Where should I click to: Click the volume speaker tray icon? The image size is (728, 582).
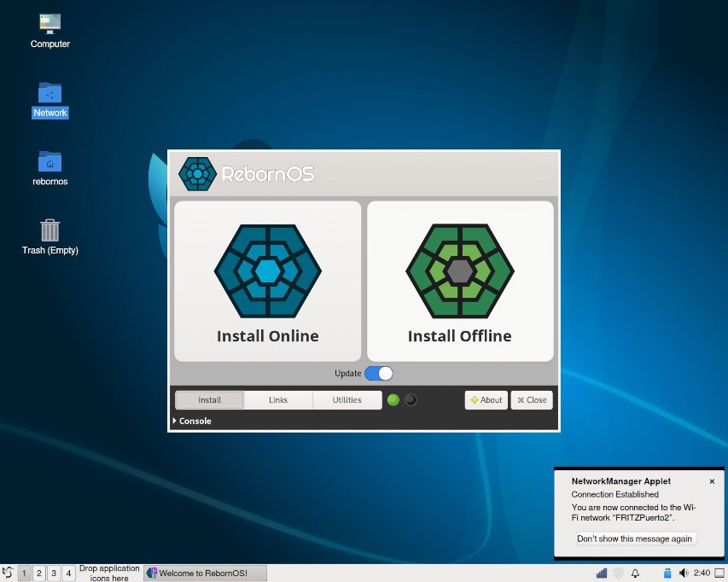[x=684, y=573]
